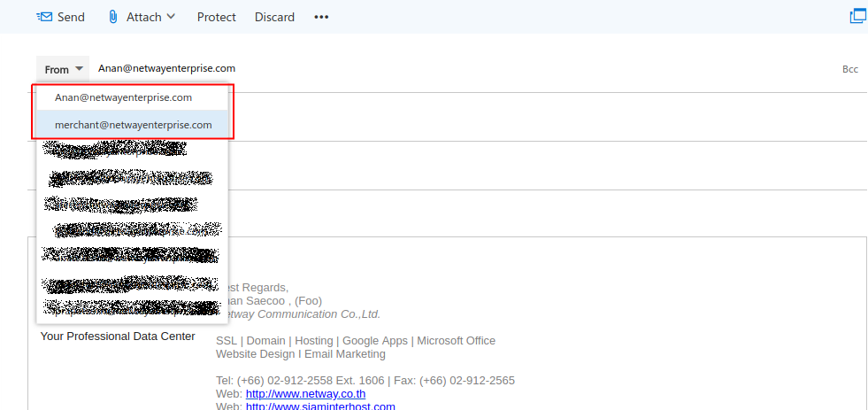The height and width of the screenshot is (410, 868).
Task: Open the more options ellipsis menu
Action: (x=321, y=17)
